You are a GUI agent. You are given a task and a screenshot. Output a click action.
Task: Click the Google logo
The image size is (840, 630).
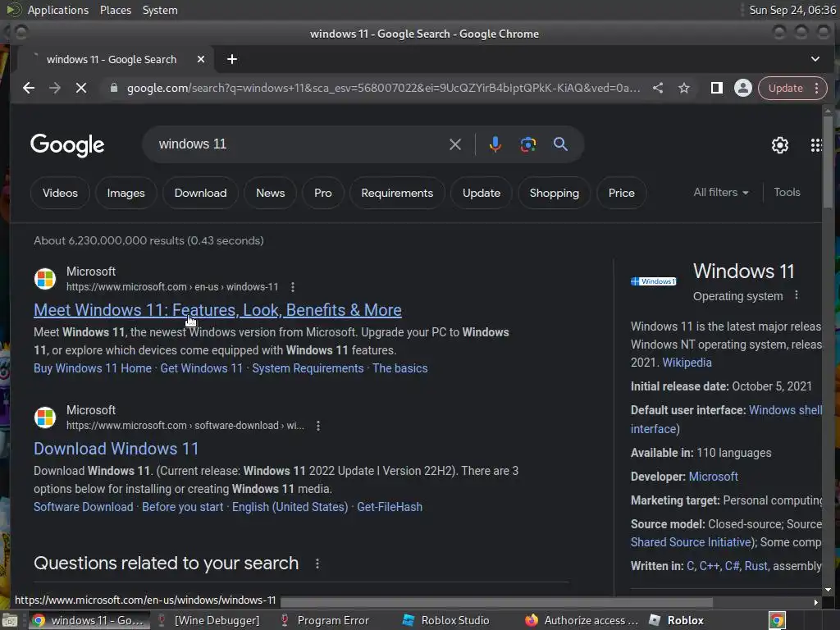[x=67, y=145]
